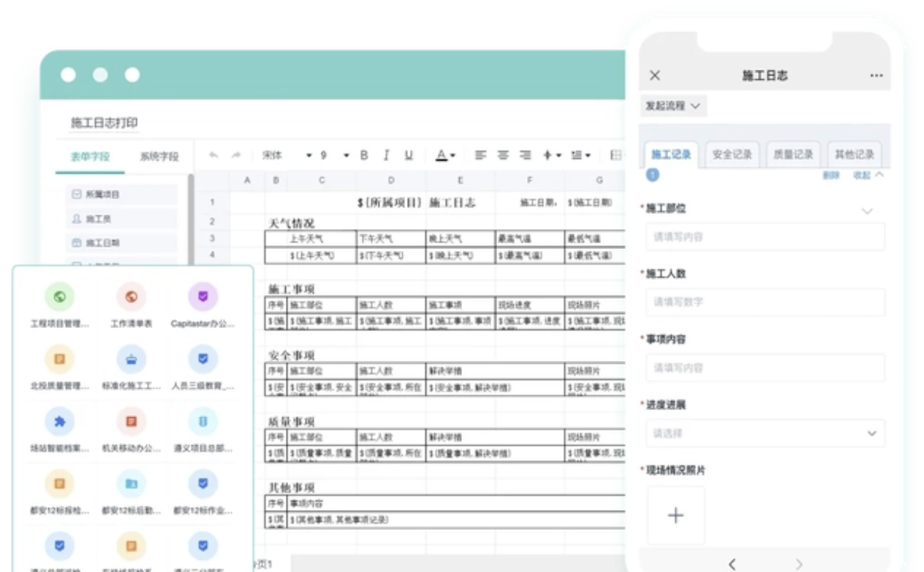Open the font color dropdown arrow
924x572 pixels.
pyautogui.click(x=453, y=155)
